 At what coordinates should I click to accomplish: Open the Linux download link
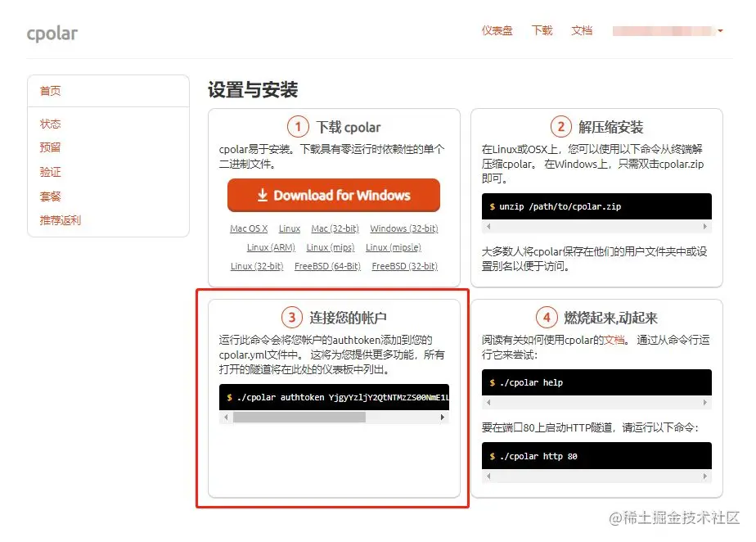click(x=290, y=228)
